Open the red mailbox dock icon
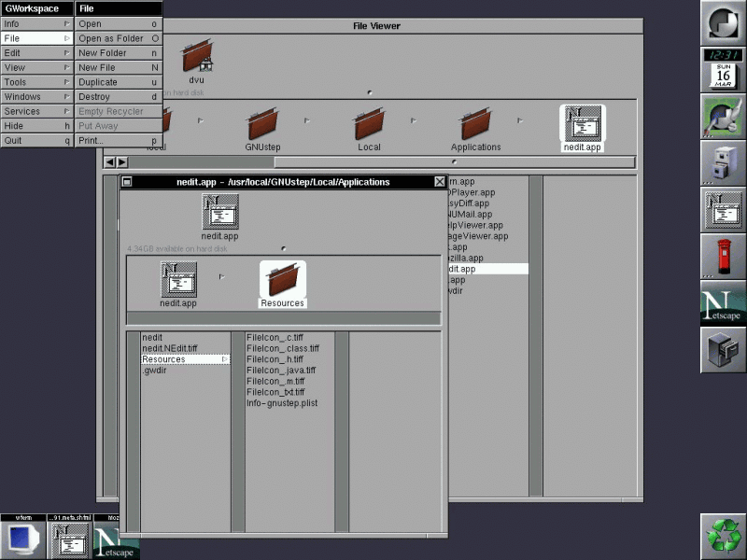This screenshot has height=560, width=747. (x=723, y=257)
